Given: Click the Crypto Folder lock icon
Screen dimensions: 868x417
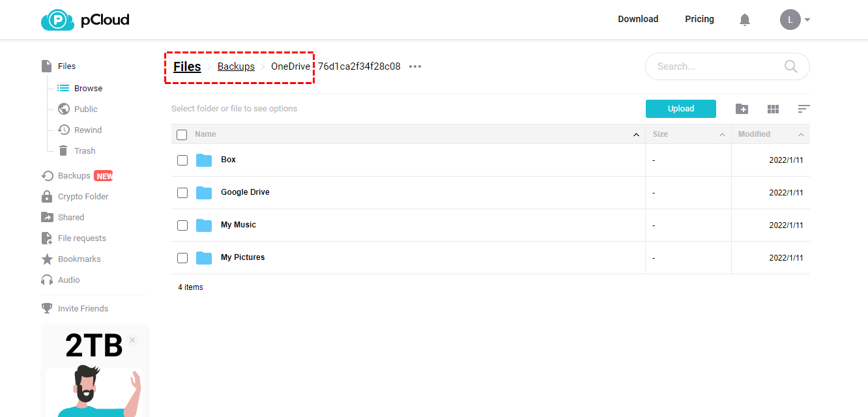Looking at the screenshot, I should click(47, 196).
